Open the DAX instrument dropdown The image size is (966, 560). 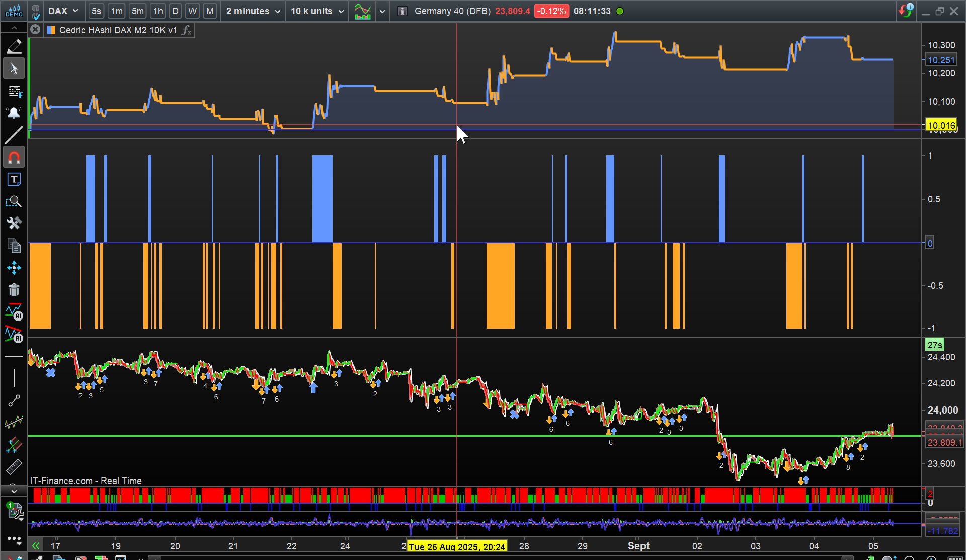click(63, 11)
